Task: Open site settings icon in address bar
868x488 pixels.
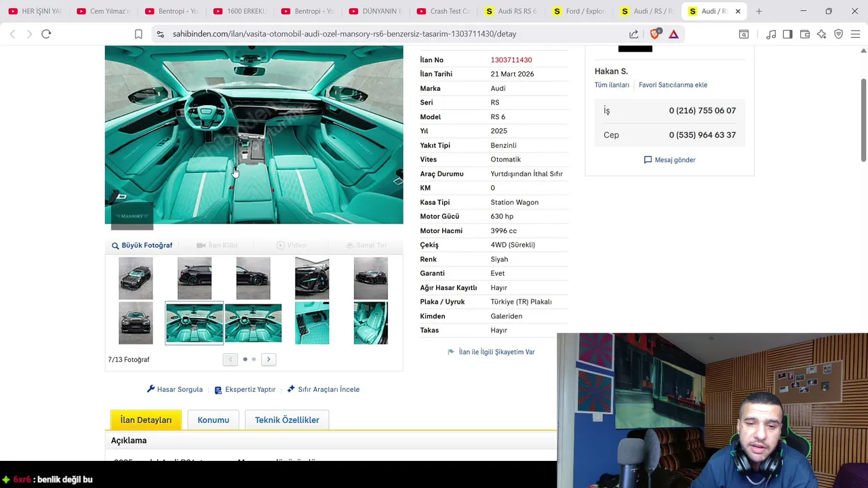Action: click(x=160, y=34)
